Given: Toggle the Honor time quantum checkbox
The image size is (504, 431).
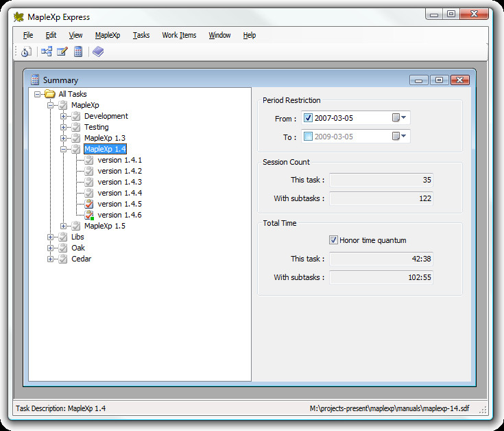Looking at the screenshot, I should pyautogui.click(x=333, y=240).
